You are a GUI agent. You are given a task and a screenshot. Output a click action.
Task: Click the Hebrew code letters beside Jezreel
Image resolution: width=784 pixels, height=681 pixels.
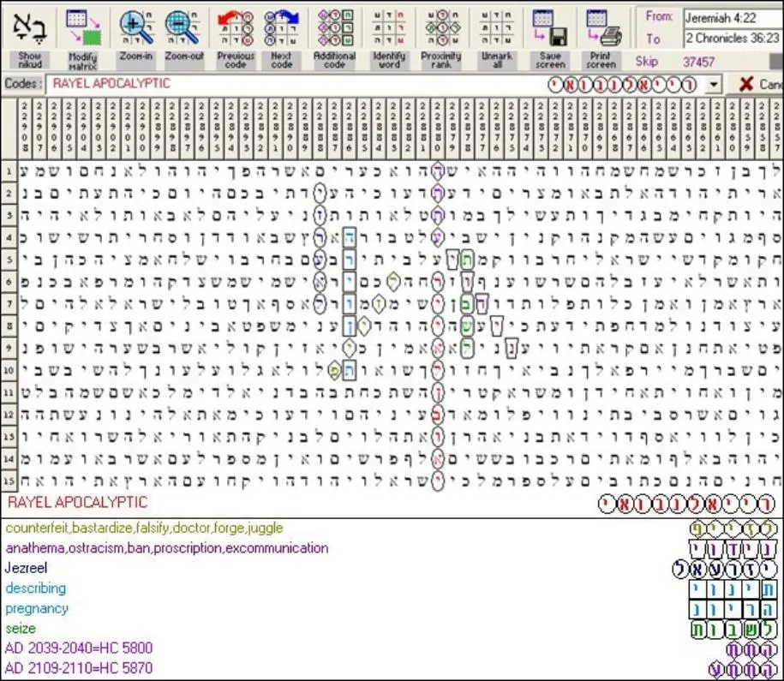pos(725,569)
